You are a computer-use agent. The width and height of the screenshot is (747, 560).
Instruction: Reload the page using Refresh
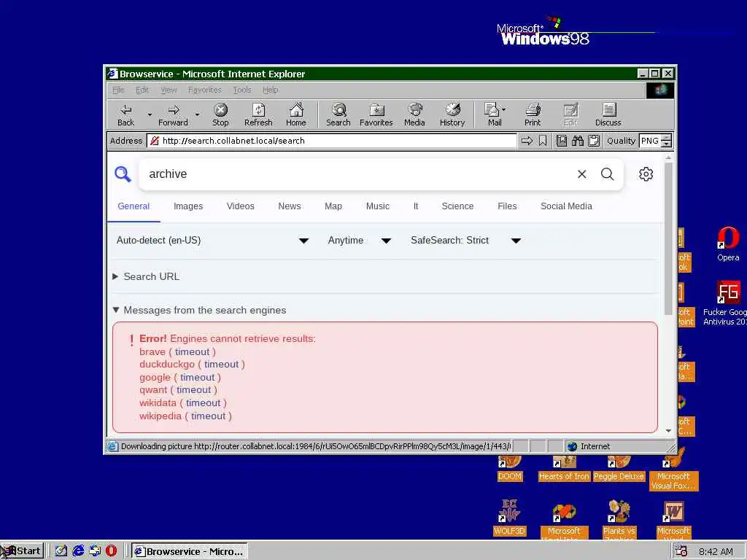tap(258, 115)
